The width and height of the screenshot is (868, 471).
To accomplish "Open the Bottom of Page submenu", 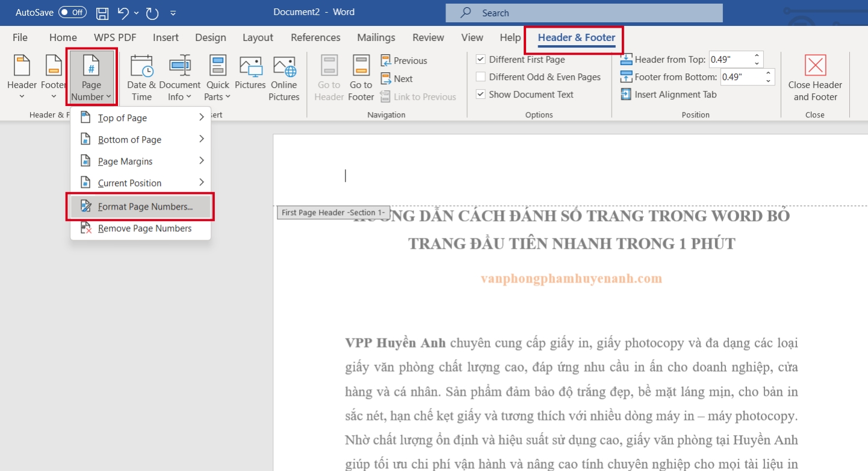I will tap(141, 140).
